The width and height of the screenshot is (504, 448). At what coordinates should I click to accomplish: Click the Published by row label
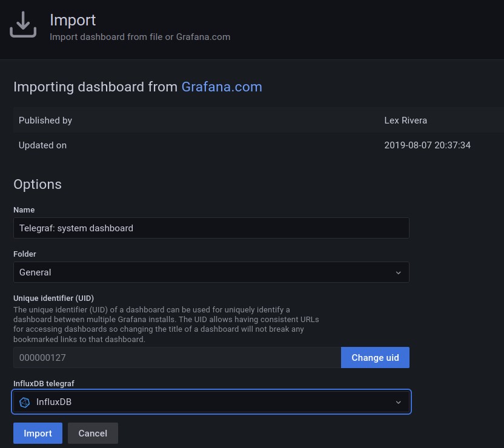[x=45, y=120]
